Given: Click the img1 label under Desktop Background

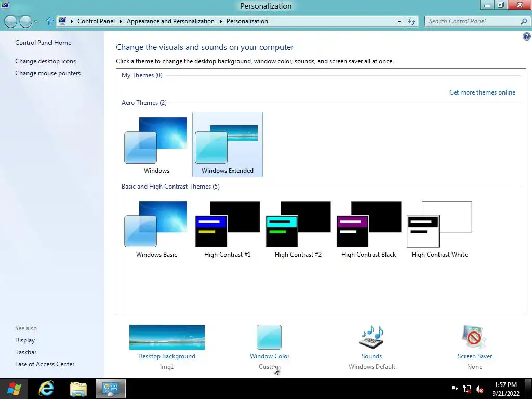Looking at the screenshot, I should (x=167, y=367).
